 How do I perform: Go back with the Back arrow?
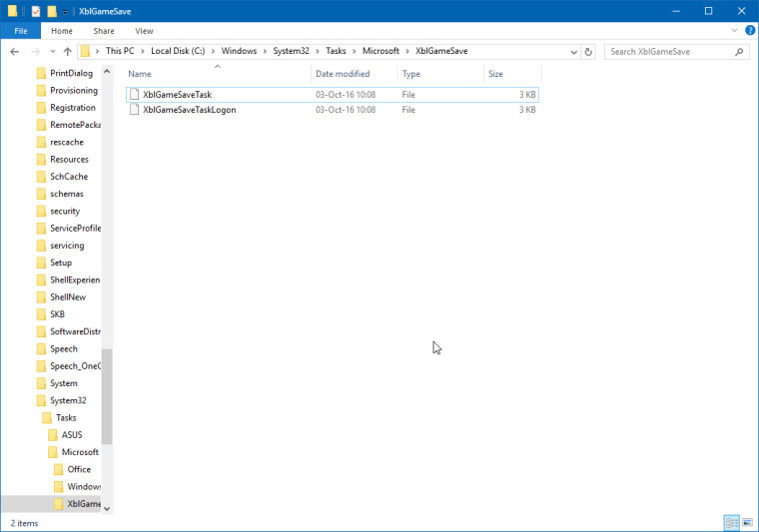point(15,51)
